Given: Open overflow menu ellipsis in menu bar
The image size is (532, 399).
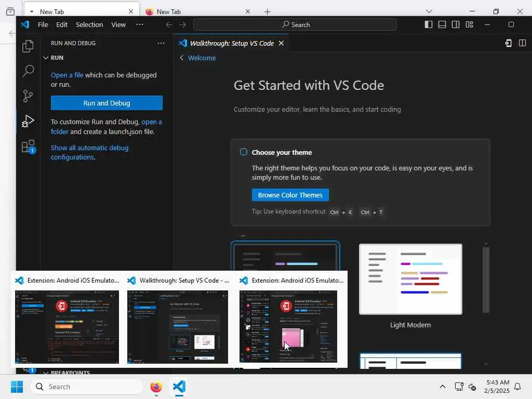Looking at the screenshot, I should [x=140, y=24].
